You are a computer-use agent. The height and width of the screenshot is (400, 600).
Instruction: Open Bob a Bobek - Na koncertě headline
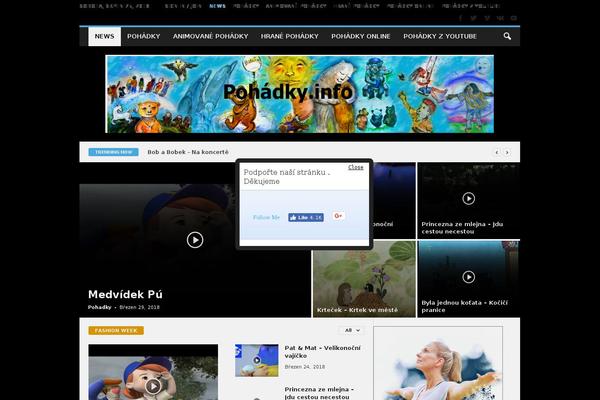coord(188,152)
